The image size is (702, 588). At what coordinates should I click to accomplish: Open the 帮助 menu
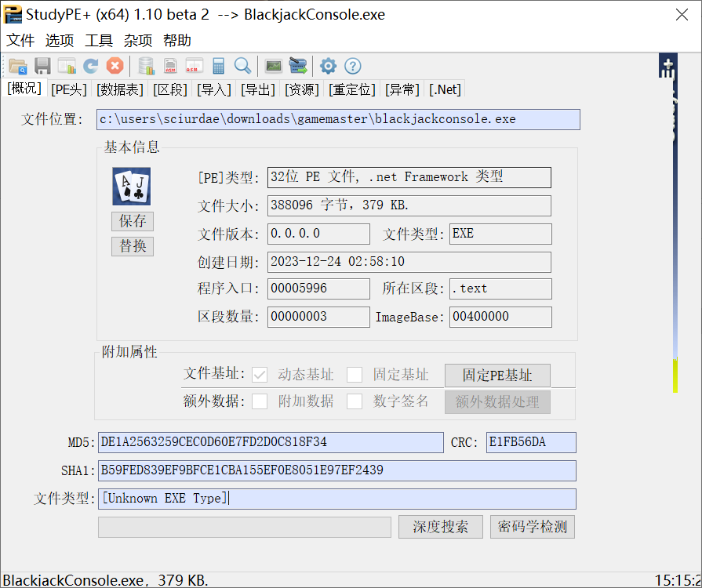click(x=176, y=41)
